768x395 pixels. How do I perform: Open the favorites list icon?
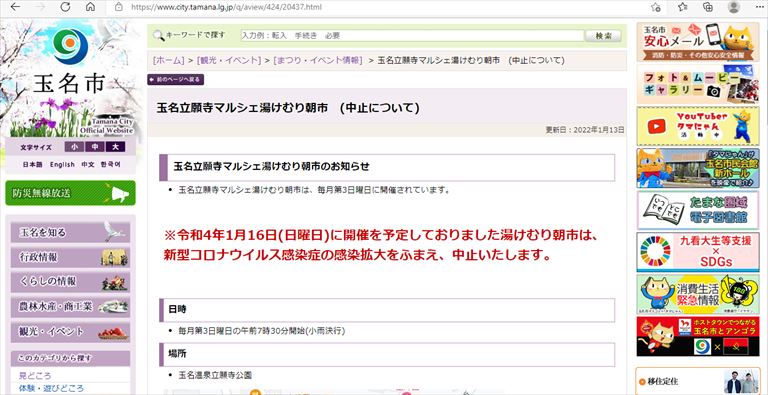683,7
